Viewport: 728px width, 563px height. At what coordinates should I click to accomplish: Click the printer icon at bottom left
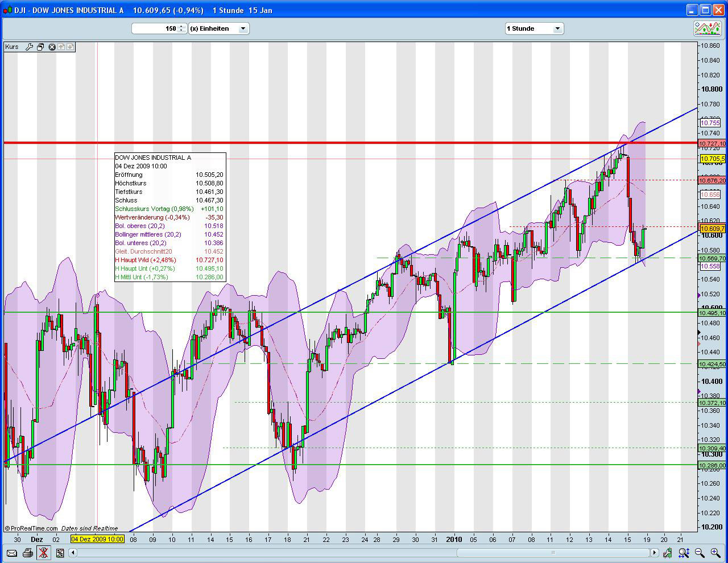click(27, 553)
